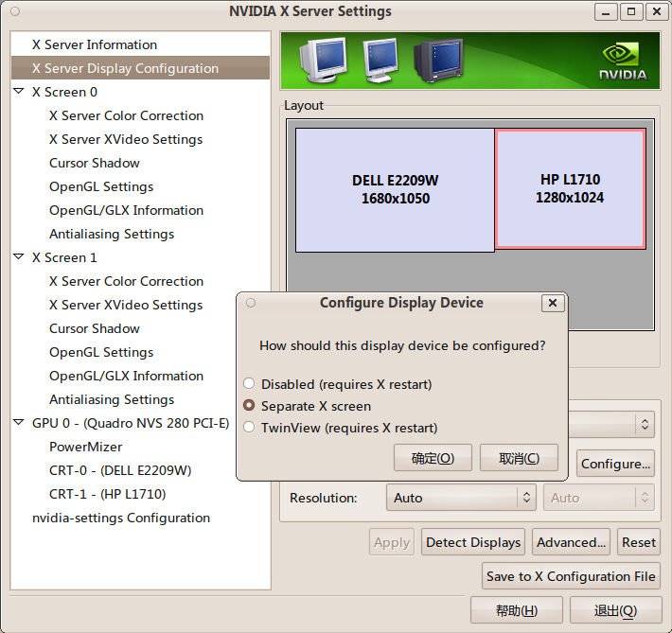This screenshot has width=672, height=633.
Task: Open X Server XVideo Settings under X Screen 0
Action: pyautogui.click(x=126, y=139)
